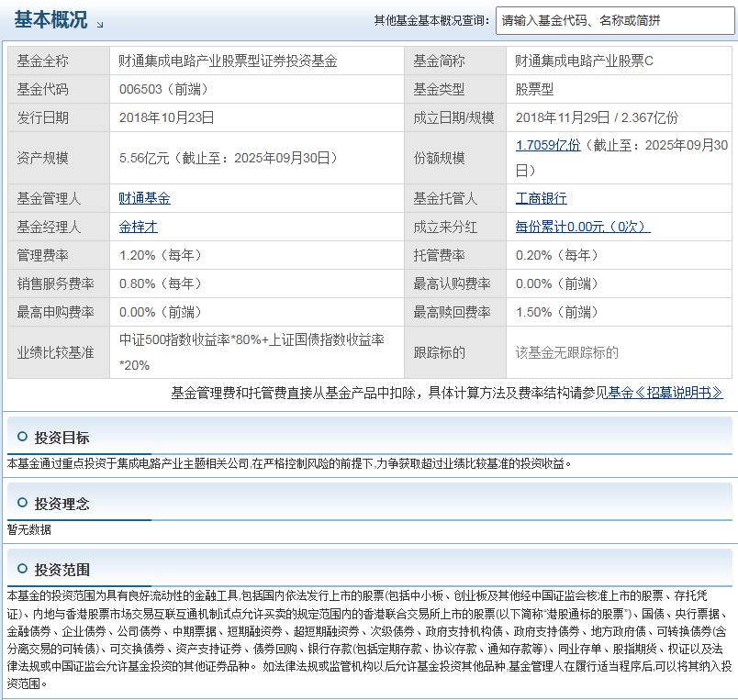Select the 资产规模 label cell
Image resolution: width=738 pixels, height=700 pixels.
pyautogui.click(x=59, y=158)
